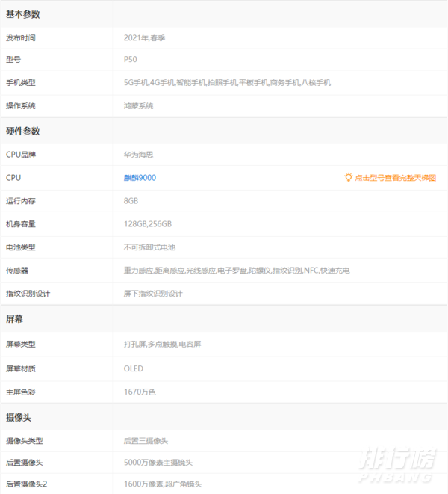448x494 pixels.
Task: Click the CPU row label
Action: 13,178
